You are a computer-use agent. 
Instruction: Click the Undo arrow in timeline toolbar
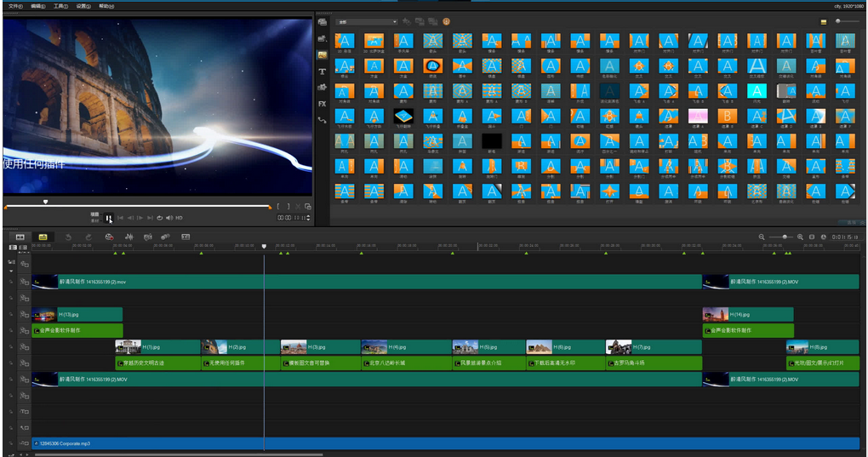pyautogui.click(x=68, y=237)
